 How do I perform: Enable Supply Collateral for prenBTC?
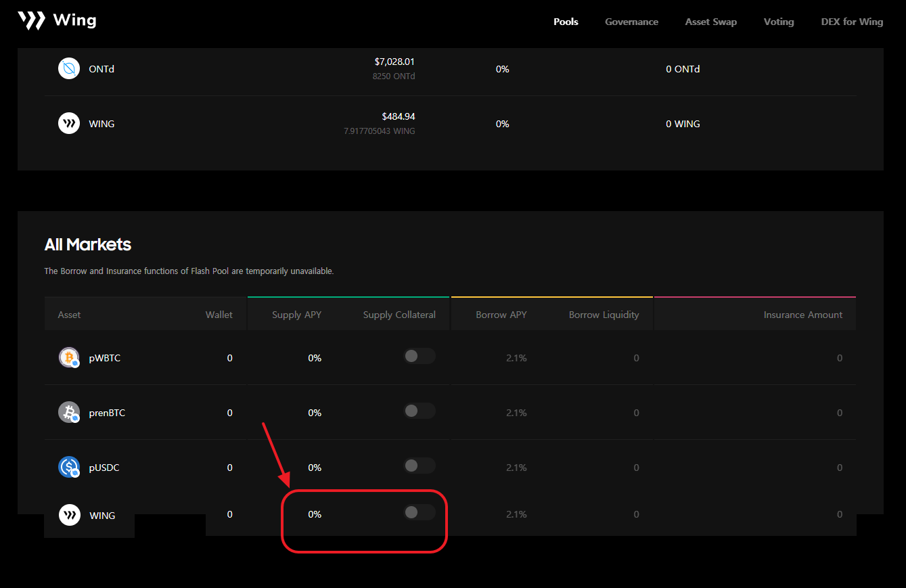click(x=420, y=411)
